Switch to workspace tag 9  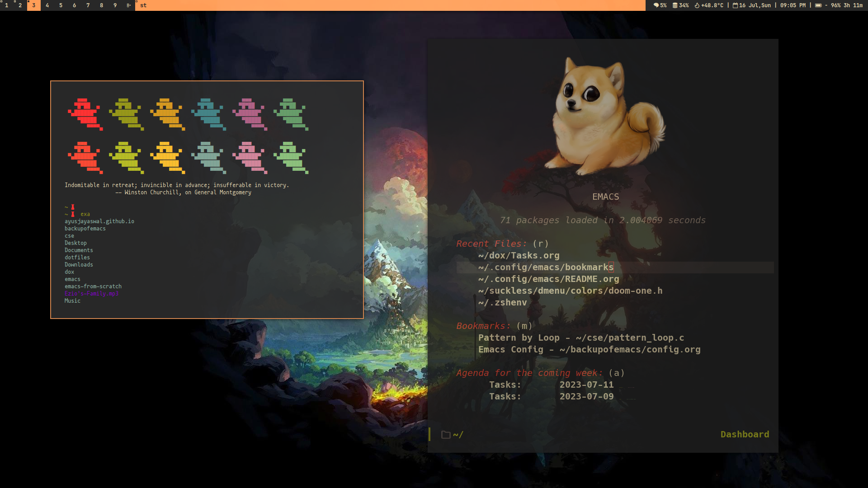tap(115, 5)
